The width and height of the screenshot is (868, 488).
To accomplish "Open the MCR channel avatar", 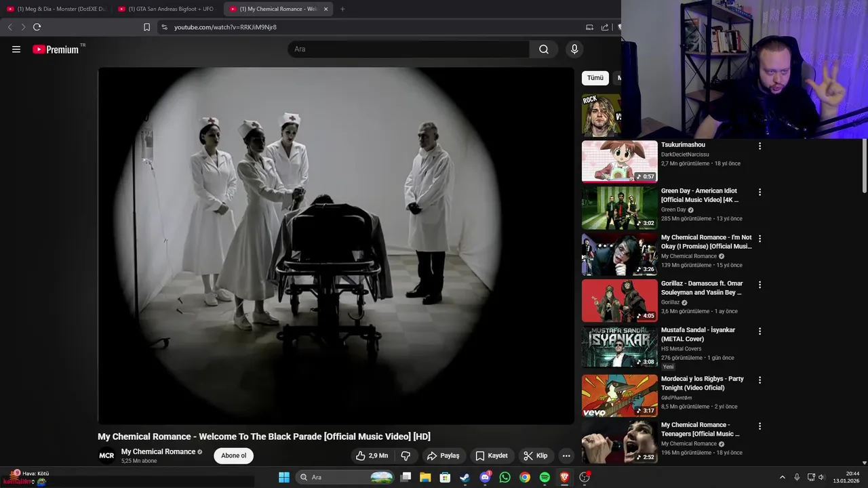I will (x=106, y=455).
